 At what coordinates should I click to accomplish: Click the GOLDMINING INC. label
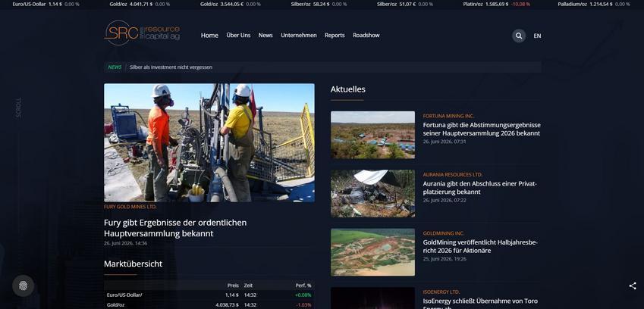[x=444, y=233]
